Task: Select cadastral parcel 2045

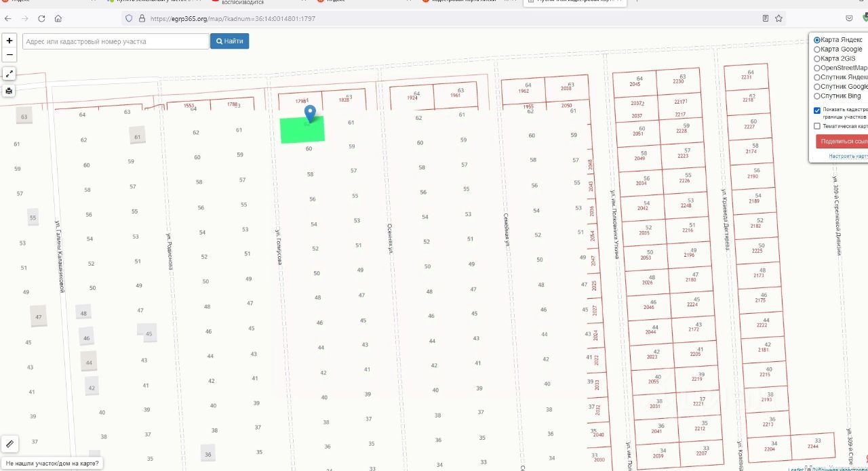Action: coord(635,83)
